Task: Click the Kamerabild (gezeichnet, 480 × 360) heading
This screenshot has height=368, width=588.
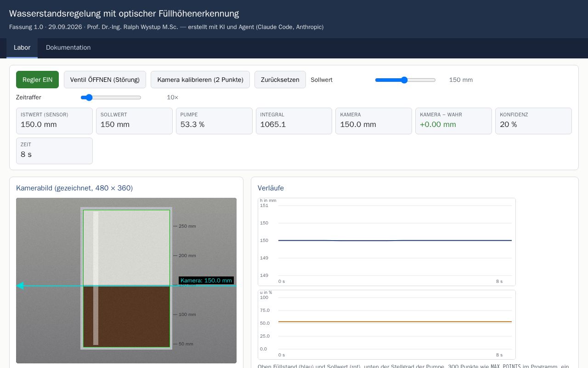Action: [x=74, y=188]
